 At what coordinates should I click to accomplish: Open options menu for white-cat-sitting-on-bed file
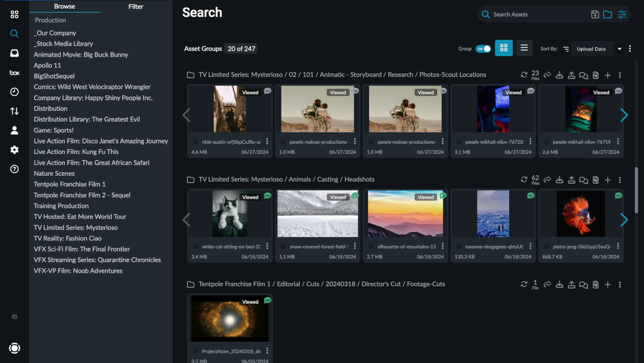coord(267,247)
